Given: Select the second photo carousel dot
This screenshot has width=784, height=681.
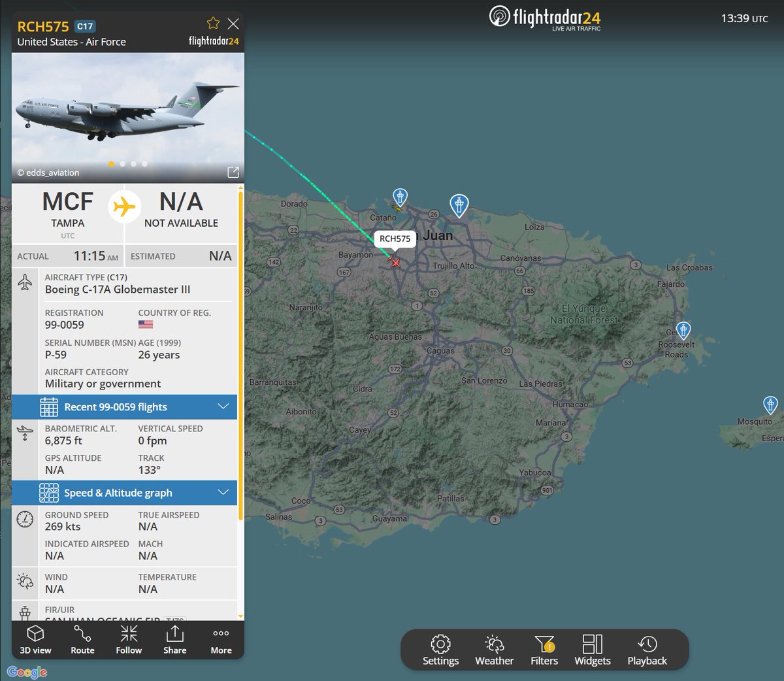Looking at the screenshot, I should [x=123, y=164].
